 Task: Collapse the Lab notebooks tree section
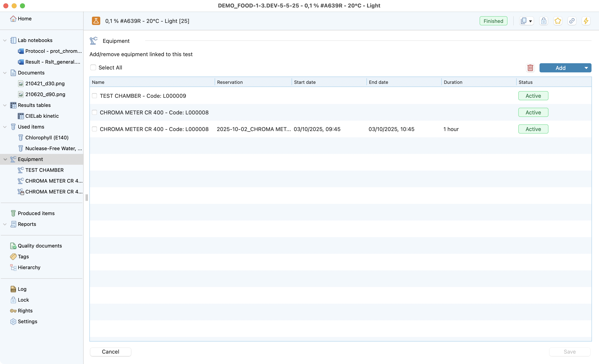point(5,40)
